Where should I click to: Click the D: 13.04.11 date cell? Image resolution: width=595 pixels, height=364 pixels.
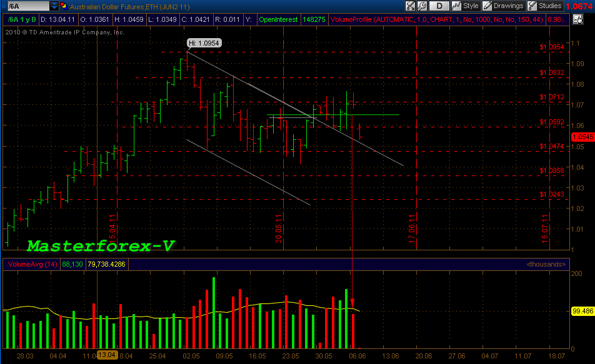pos(57,19)
